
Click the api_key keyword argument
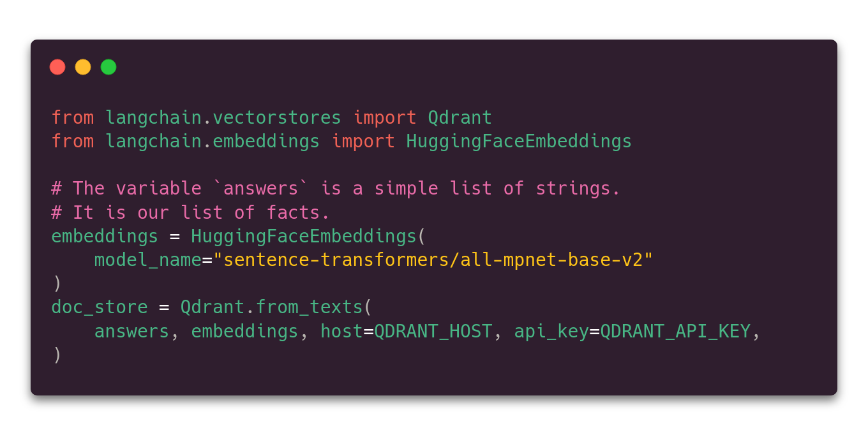(551, 332)
